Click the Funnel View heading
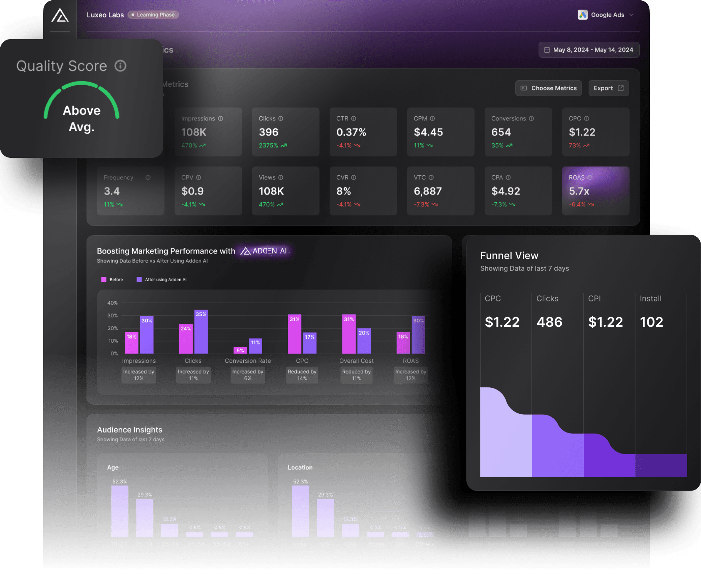The height and width of the screenshot is (588, 701). 509,256
